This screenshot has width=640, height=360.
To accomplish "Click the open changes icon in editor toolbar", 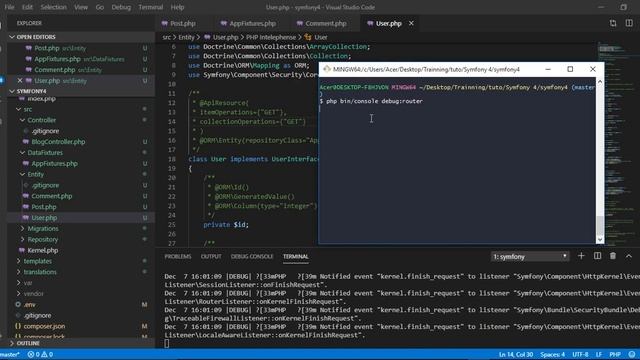I will 613,23.
